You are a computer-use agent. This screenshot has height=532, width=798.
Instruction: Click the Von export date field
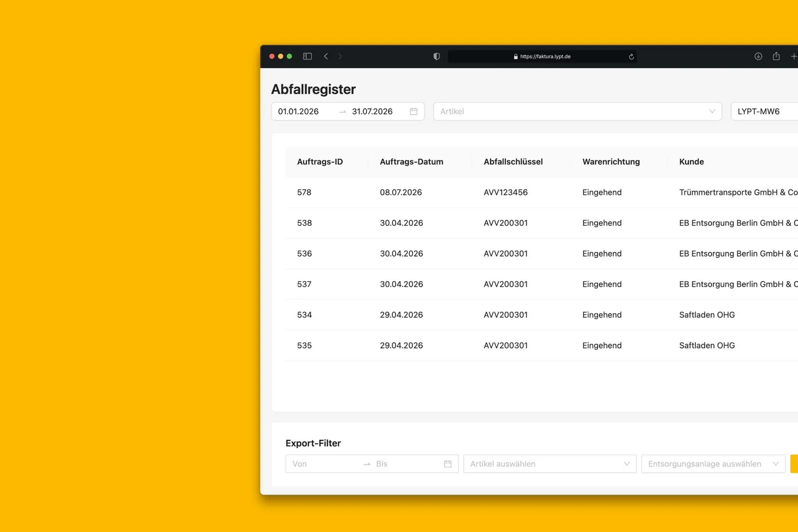coord(300,464)
